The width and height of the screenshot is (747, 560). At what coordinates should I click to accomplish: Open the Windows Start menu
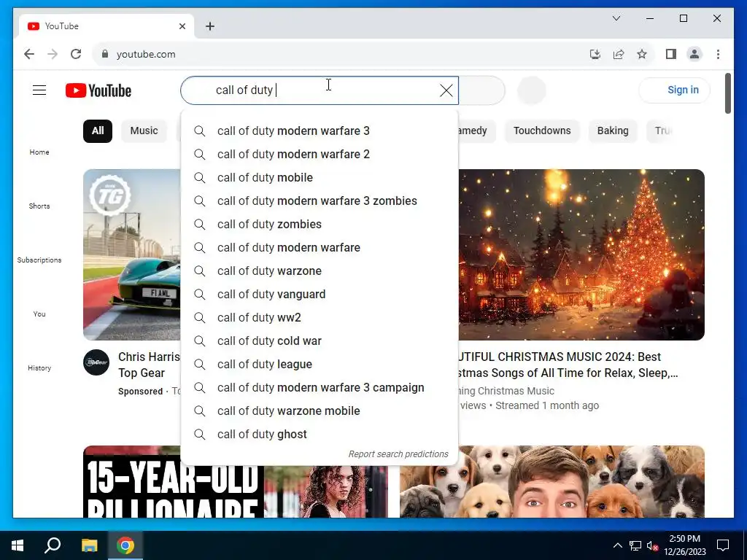tap(18, 545)
